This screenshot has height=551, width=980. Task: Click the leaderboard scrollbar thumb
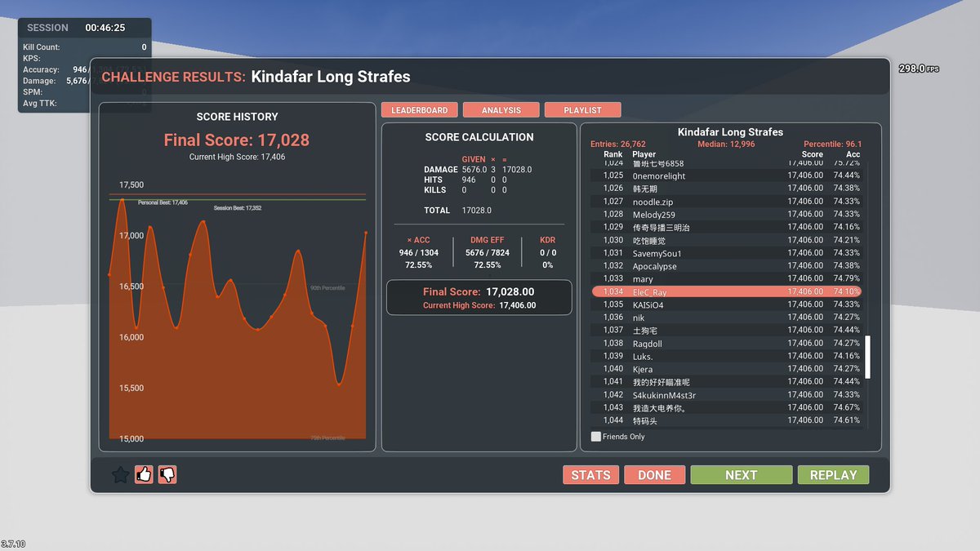click(x=868, y=356)
